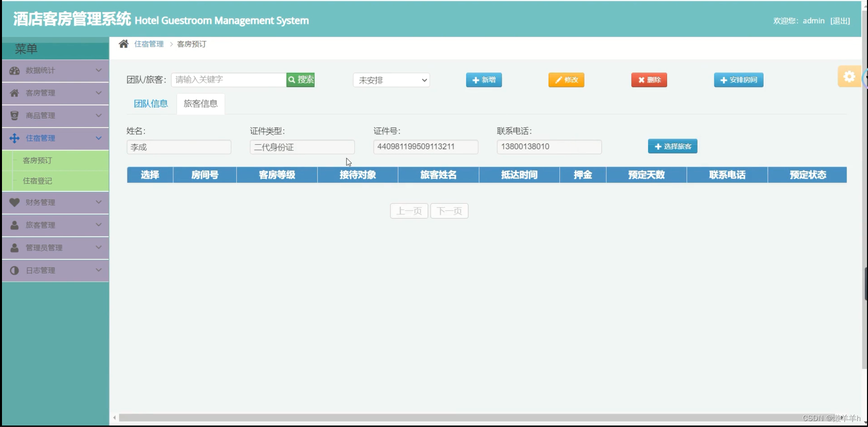Click the 旅客姓名 column header
Viewport: 868px width, 427px height.
[x=438, y=175]
